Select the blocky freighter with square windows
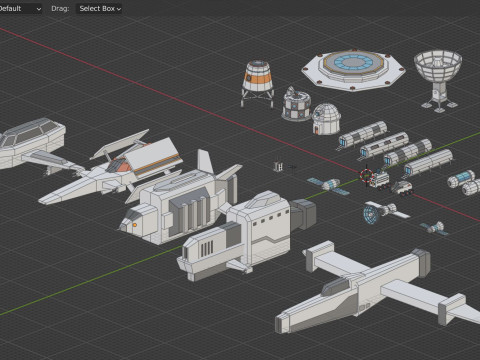 (x=247, y=233)
